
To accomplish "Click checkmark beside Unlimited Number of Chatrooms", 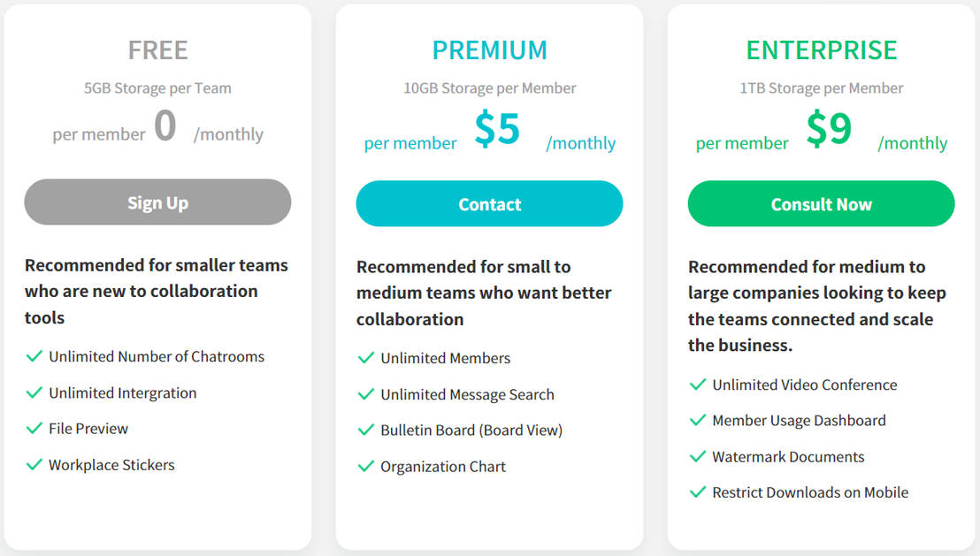I will (34, 356).
